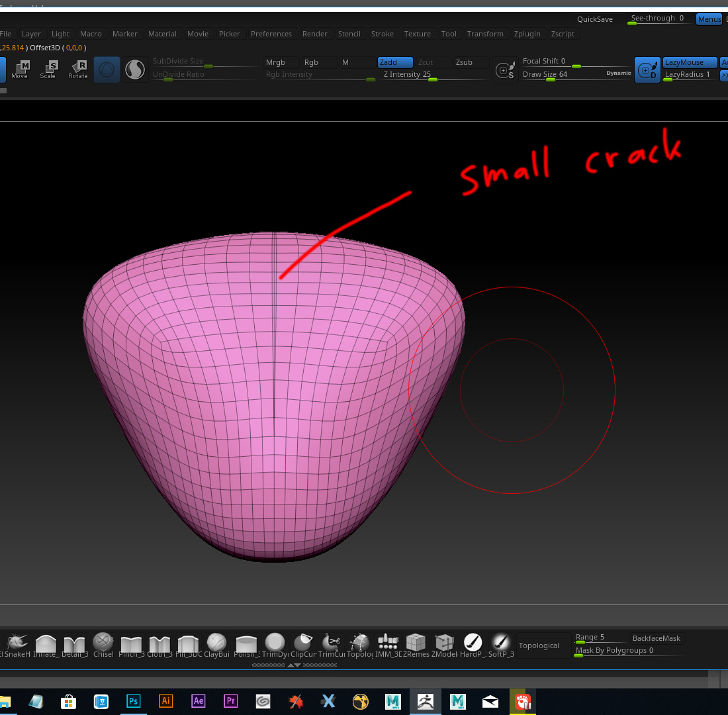Choose the ZModeler brush

tap(444, 645)
